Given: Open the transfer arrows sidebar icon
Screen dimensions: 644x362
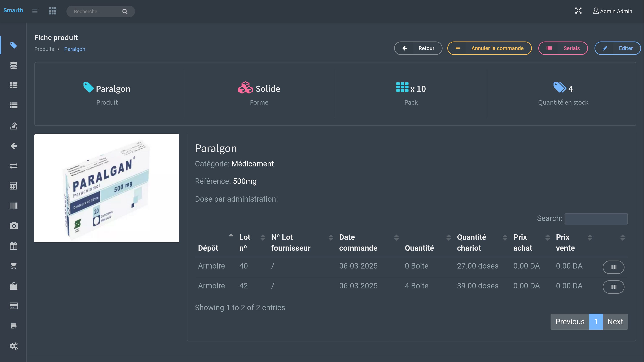Looking at the screenshot, I should [13, 166].
